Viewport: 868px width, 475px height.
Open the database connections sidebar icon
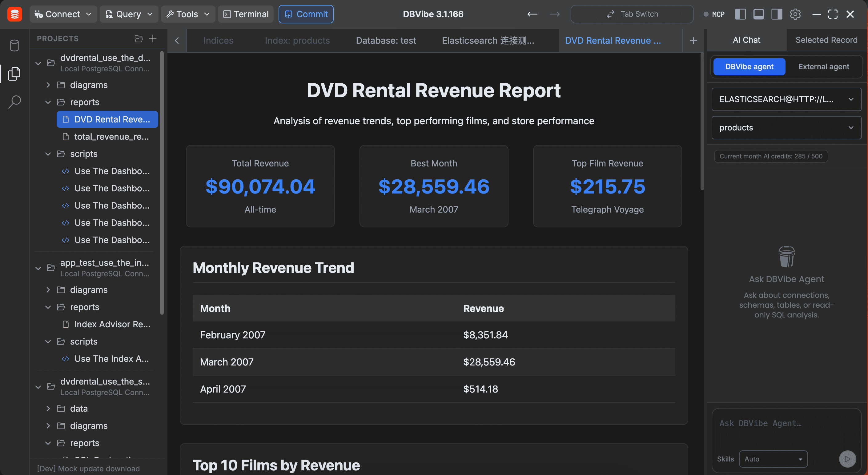point(14,46)
